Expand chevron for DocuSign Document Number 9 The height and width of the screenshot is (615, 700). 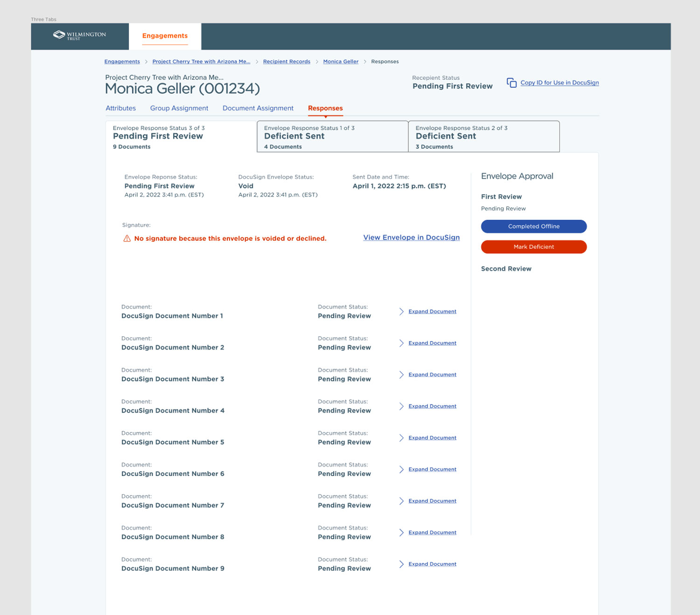pos(401,564)
